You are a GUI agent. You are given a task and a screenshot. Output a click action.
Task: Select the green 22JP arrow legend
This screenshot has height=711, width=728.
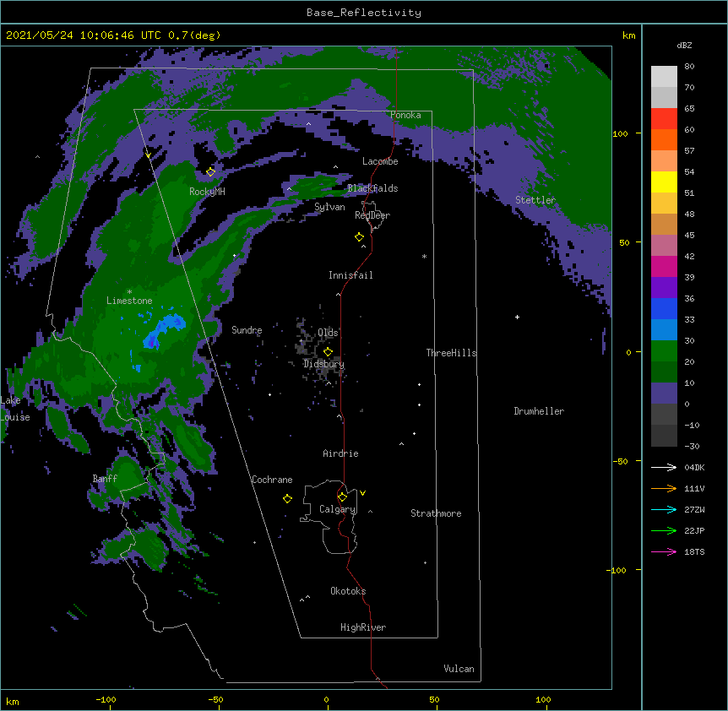(664, 530)
